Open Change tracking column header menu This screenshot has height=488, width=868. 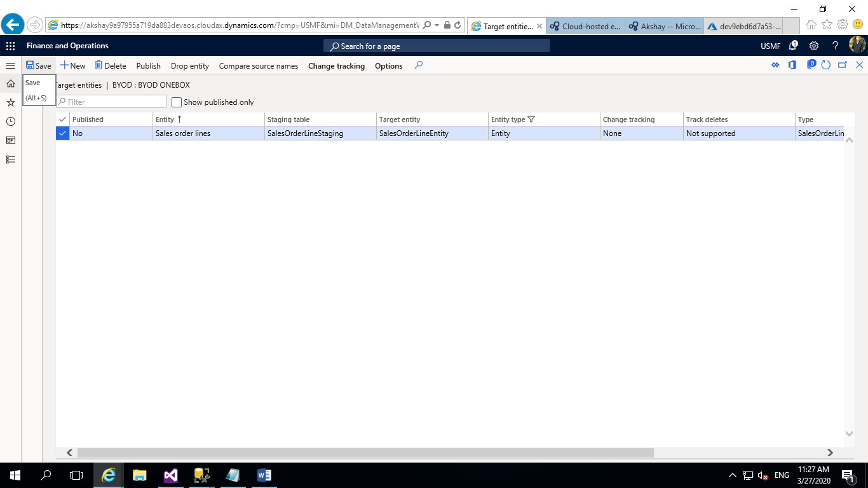click(x=642, y=119)
